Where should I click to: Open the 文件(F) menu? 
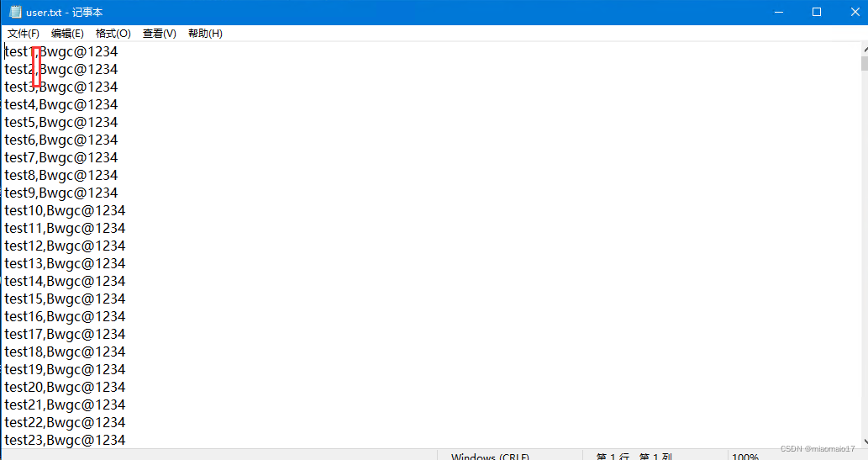click(x=24, y=34)
